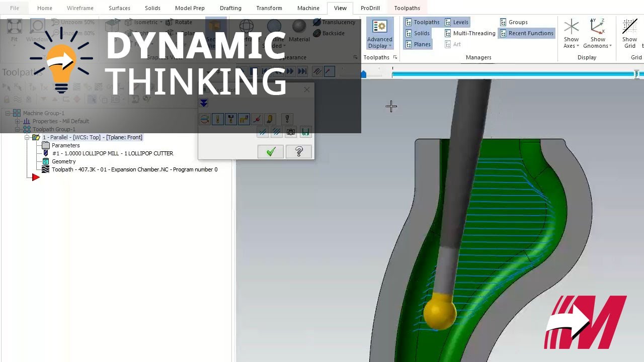Toggle the Multi-Threading manager
The height and width of the screenshot is (362, 644).
tap(470, 33)
